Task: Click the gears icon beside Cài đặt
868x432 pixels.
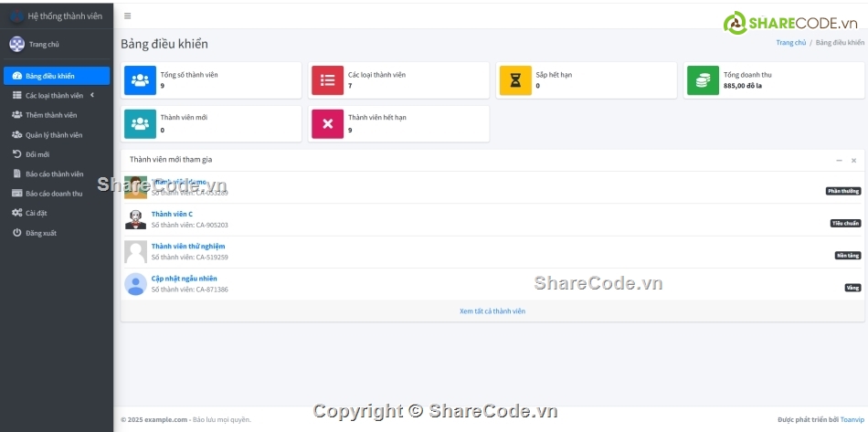Action: tap(17, 213)
